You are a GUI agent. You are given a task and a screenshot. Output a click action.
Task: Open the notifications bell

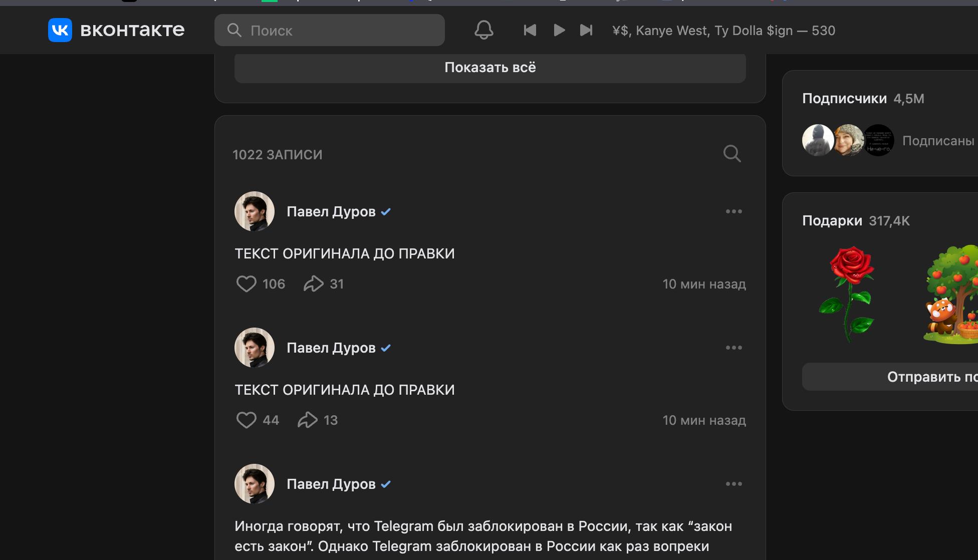484,30
